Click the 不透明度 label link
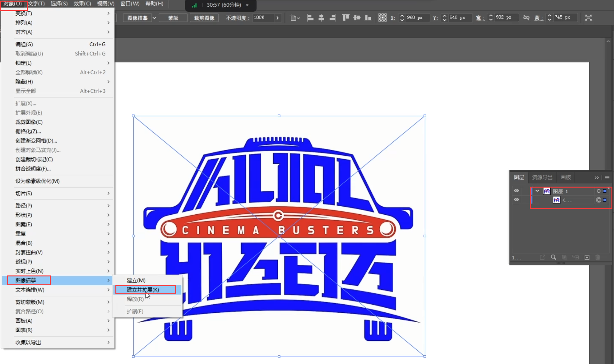614x364 pixels. click(x=238, y=18)
